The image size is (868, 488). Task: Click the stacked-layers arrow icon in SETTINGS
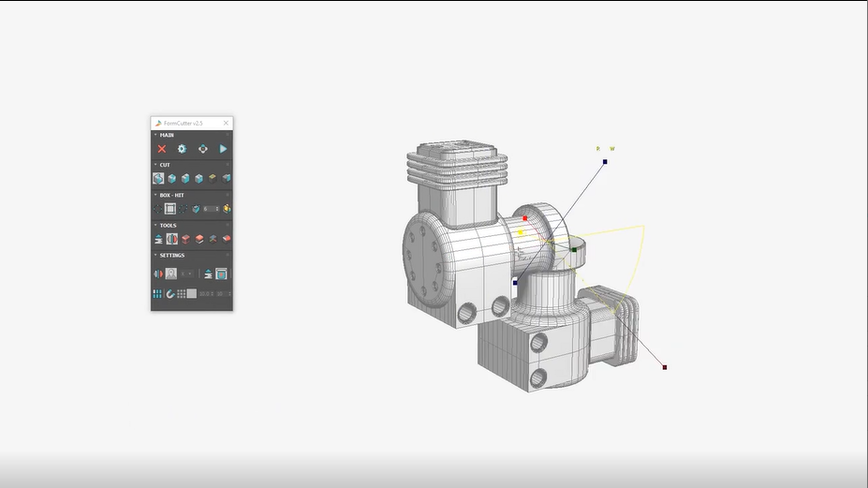208,274
